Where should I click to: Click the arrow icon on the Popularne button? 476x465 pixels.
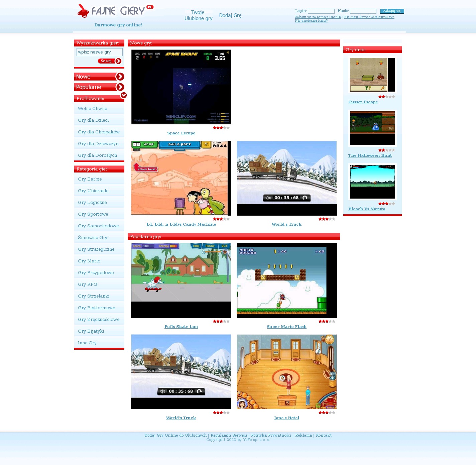(x=120, y=87)
